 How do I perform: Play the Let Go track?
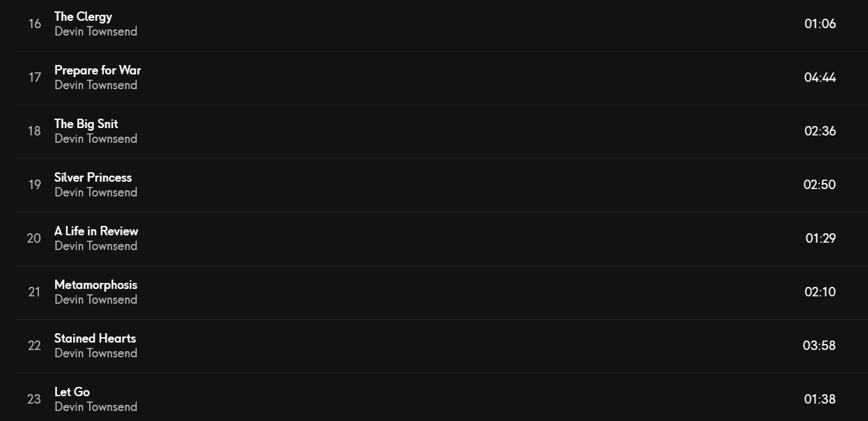pos(72,392)
